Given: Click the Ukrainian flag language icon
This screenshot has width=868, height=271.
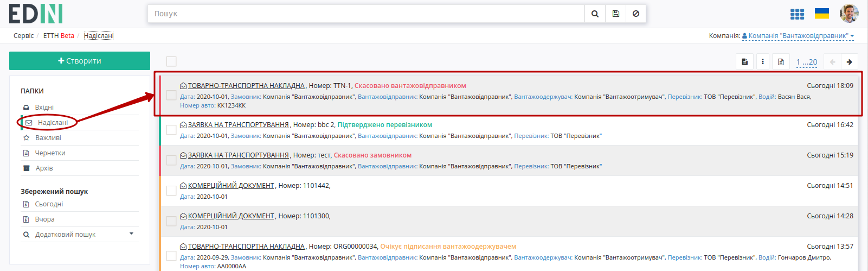Looking at the screenshot, I should [x=822, y=14].
